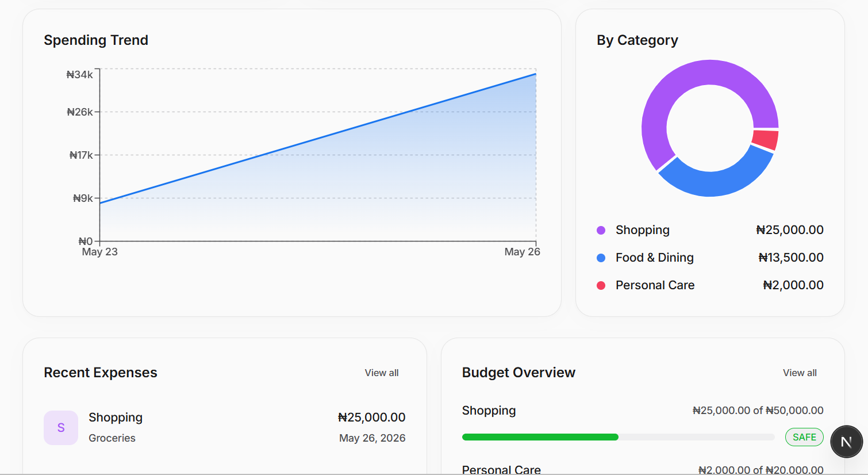Click the Shopping label in Budget Overview

(x=489, y=411)
